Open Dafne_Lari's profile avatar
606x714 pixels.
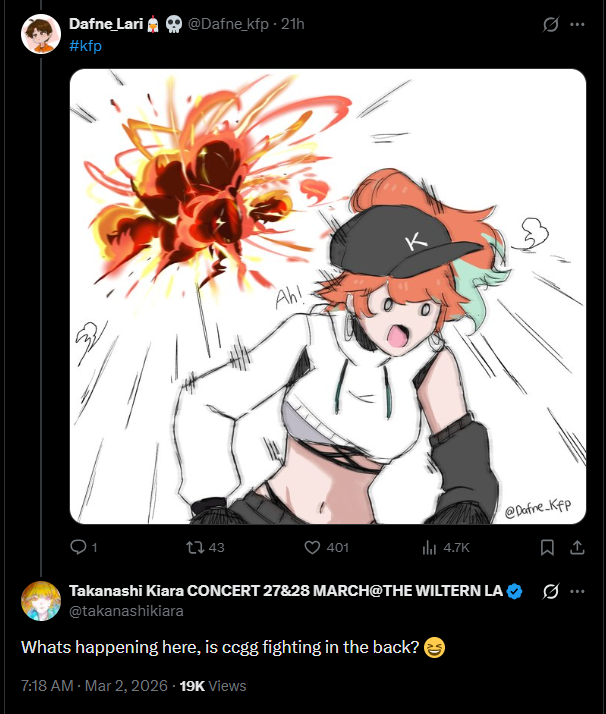[x=41, y=34]
